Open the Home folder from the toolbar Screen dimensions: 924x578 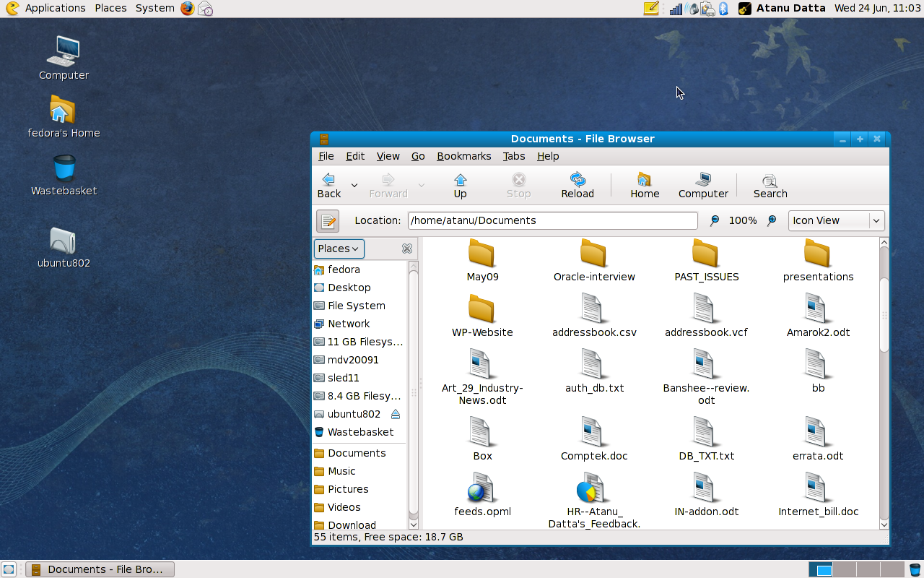(x=644, y=185)
